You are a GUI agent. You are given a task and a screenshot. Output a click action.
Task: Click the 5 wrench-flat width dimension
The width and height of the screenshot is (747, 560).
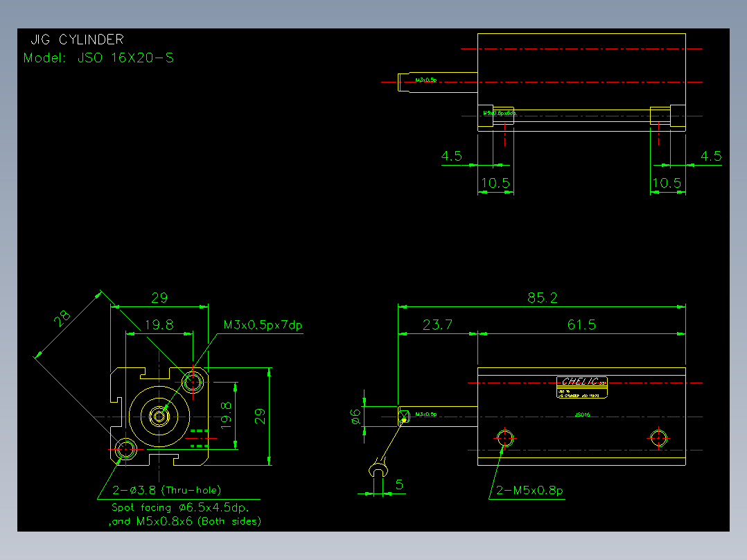399,485
